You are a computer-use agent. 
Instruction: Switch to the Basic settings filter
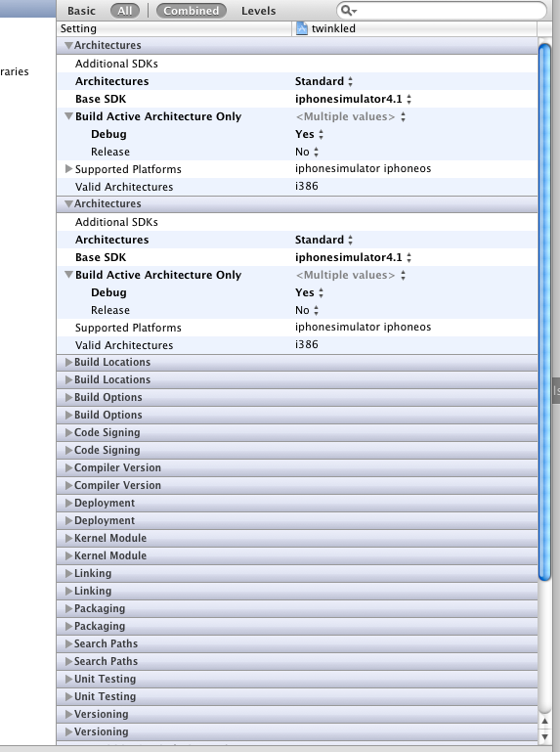[x=81, y=11]
